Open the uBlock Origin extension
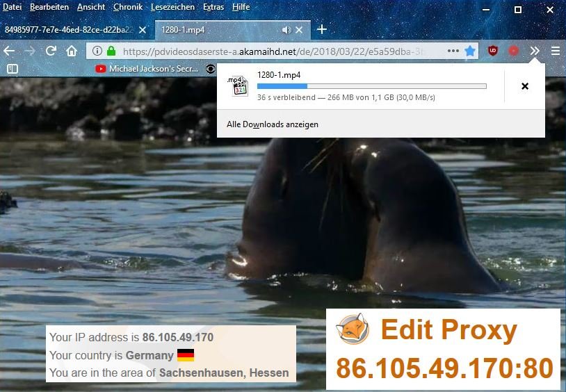 [x=493, y=51]
